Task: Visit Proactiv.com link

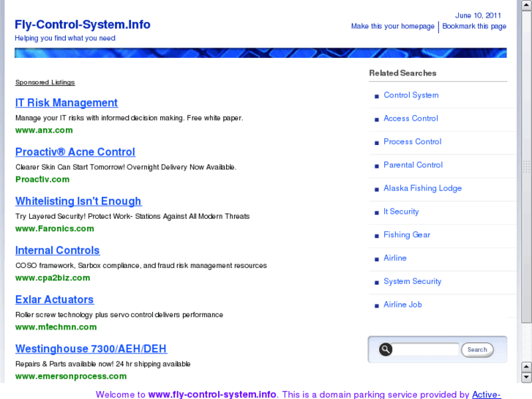Action: point(42,179)
